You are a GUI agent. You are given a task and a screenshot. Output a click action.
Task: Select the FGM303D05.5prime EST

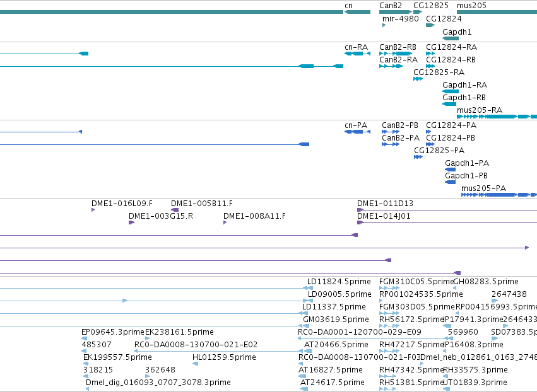pos(389,313)
